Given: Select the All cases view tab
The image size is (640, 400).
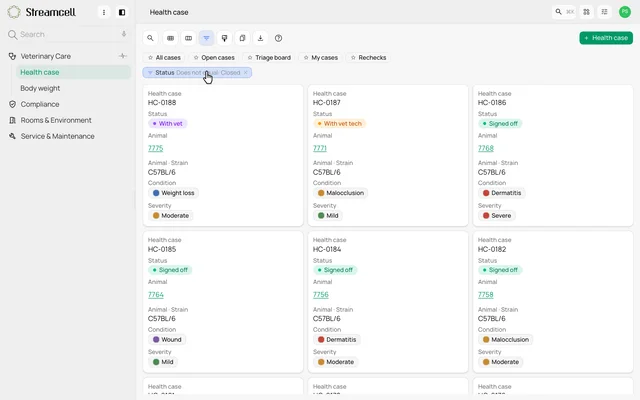Looking at the screenshot, I should coord(164,58).
